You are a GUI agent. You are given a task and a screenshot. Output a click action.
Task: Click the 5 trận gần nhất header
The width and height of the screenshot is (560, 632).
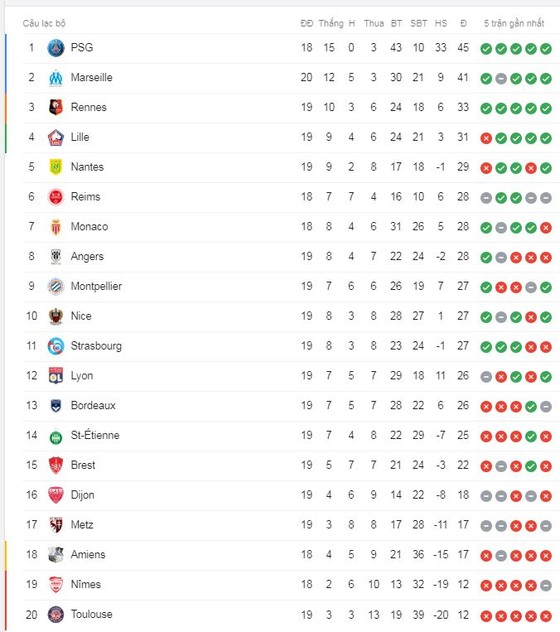pyautogui.click(x=514, y=23)
